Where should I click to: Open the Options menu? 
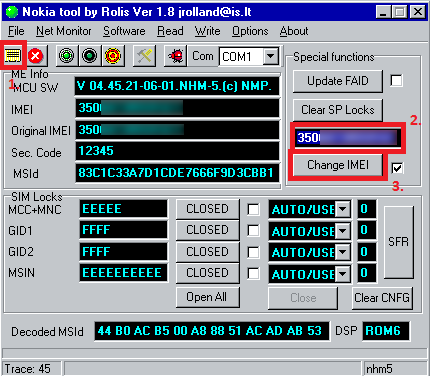pos(250,31)
